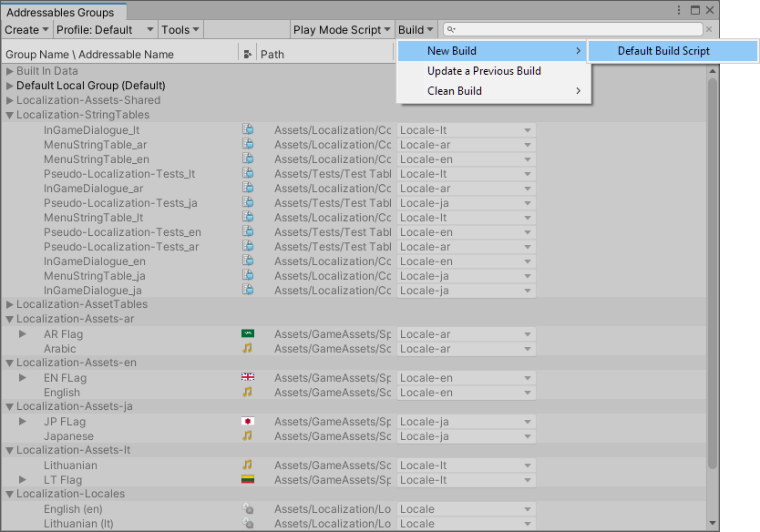Open the Locale-ar label dropdown for MenuStringTable_ar
Image resolution: width=760 pixels, height=532 pixels.
[x=465, y=144]
